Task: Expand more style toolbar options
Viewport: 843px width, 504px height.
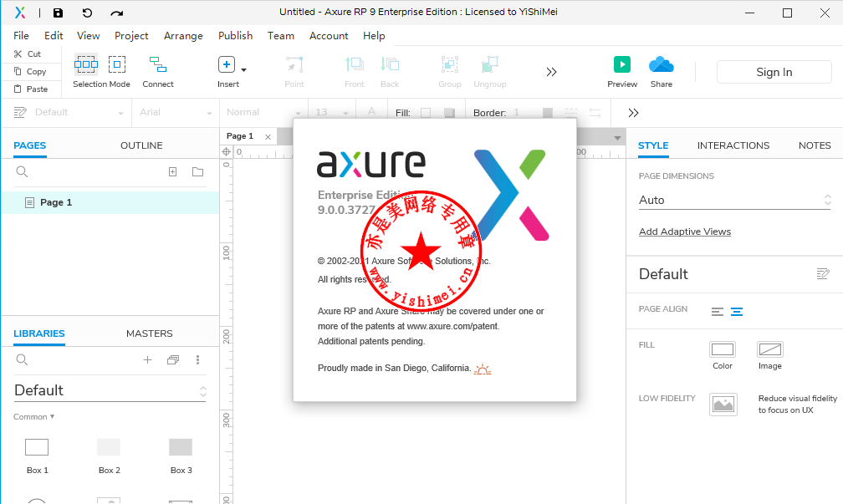Action: pyautogui.click(x=633, y=113)
